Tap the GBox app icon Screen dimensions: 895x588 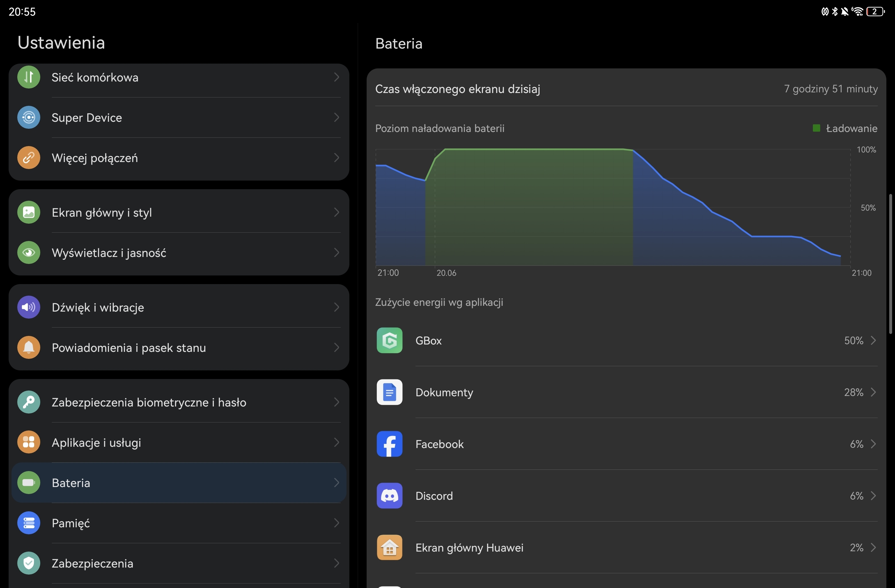click(x=389, y=340)
